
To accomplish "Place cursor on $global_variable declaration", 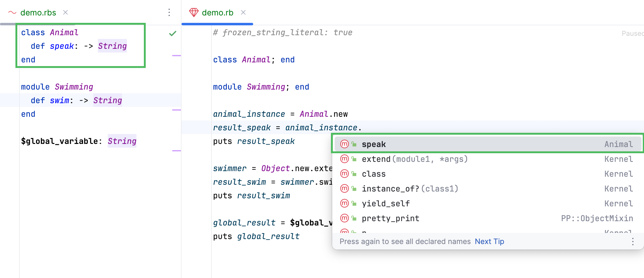I will 59,141.
